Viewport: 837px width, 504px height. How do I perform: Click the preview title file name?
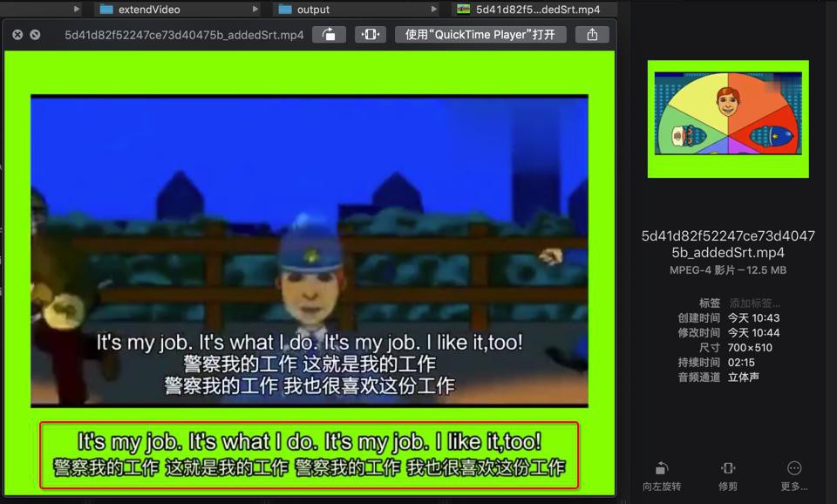184,35
